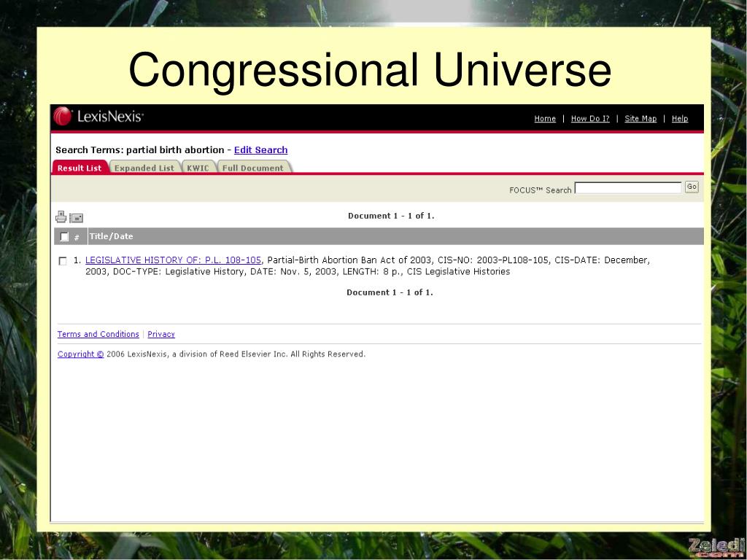Open Terms and Conditions
Screen dimensions: 747x560
[x=98, y=334]
